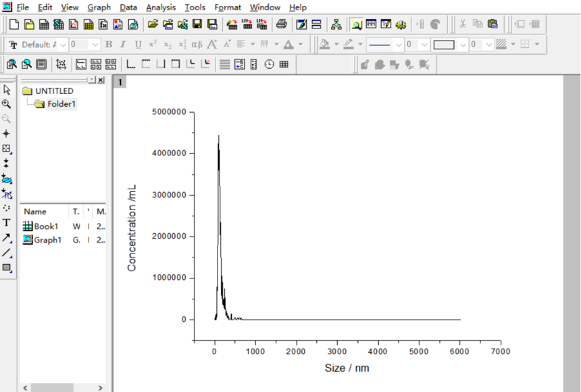Create a new project file
The height and width of the screenshot is (392, 581).
[x=14, y=24]
